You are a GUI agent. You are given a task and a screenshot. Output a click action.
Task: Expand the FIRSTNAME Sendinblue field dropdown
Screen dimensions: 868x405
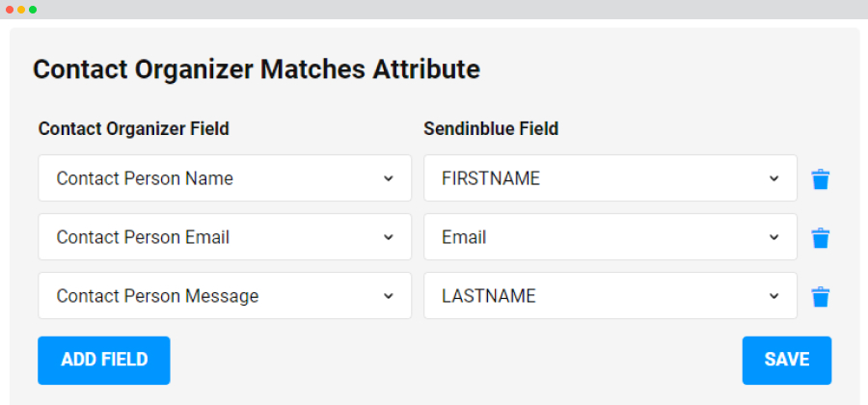[610, 178]
